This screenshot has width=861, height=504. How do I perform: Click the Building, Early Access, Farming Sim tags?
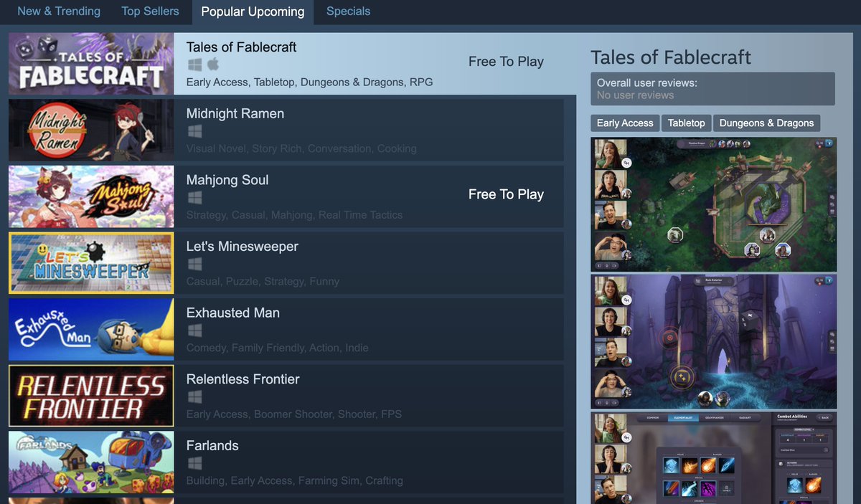[x=295, y=480]
